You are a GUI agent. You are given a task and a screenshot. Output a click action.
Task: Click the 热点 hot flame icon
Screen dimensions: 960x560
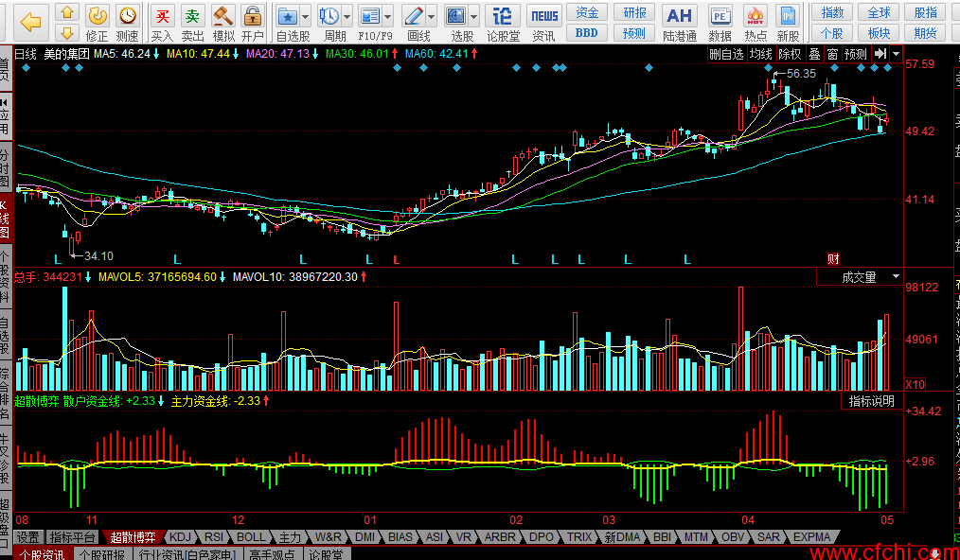tap(756, 17)
